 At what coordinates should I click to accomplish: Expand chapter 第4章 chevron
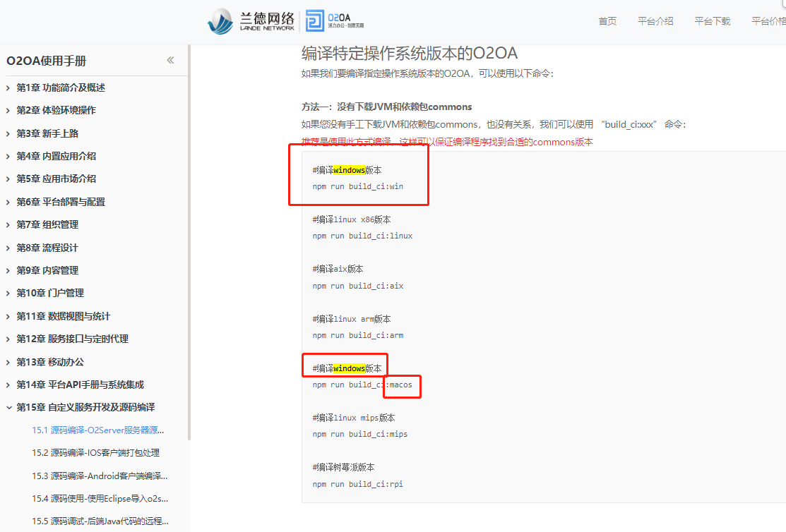pos(8,157)
